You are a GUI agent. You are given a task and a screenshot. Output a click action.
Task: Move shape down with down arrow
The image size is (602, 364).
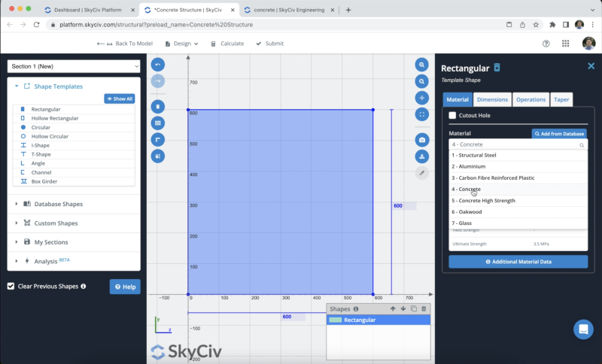point(403,309)
